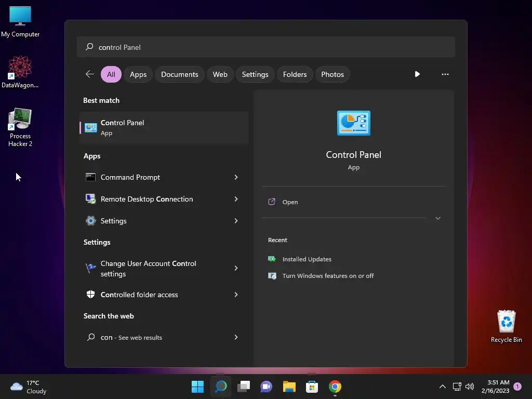Open the weather widget showing 17°C

(29, 387)
